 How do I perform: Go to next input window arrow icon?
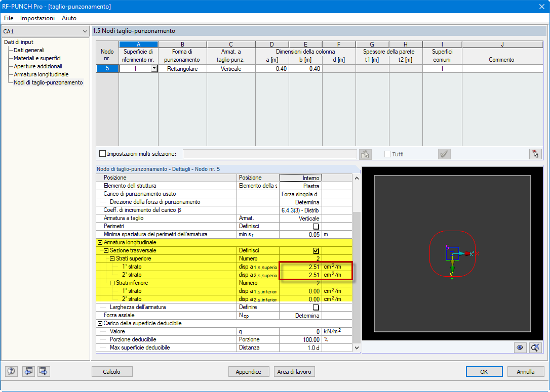(44, 371)
